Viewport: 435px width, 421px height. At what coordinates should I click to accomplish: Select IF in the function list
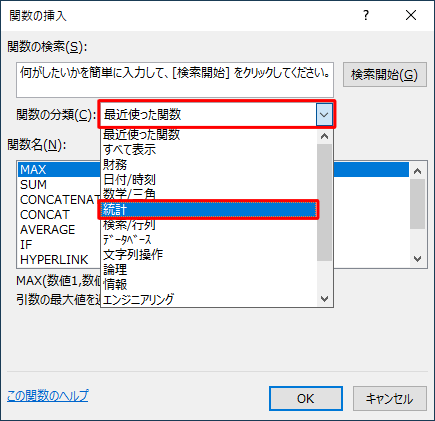click(x=59, y=245)
